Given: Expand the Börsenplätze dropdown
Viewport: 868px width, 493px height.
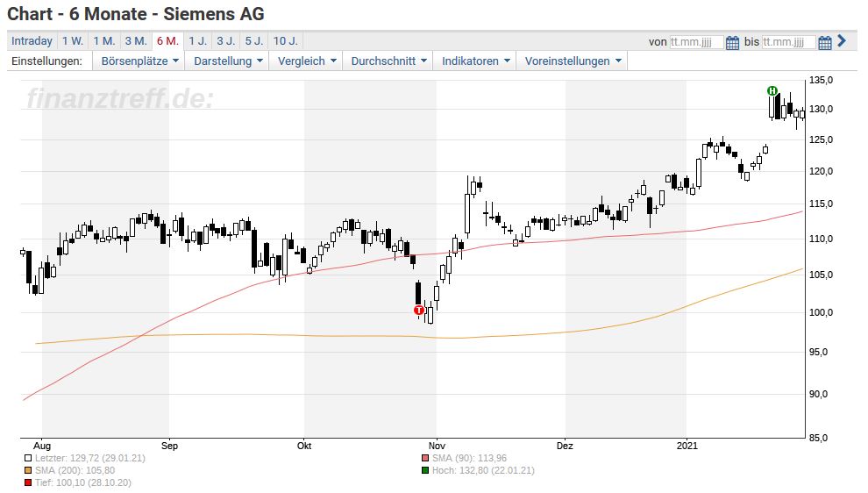Looking at the screenshot, I should [139, 61].
